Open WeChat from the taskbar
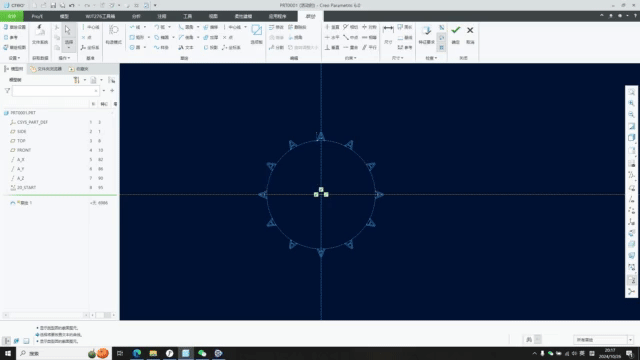This screenshot has height=360, width=640. pos(202,353)
